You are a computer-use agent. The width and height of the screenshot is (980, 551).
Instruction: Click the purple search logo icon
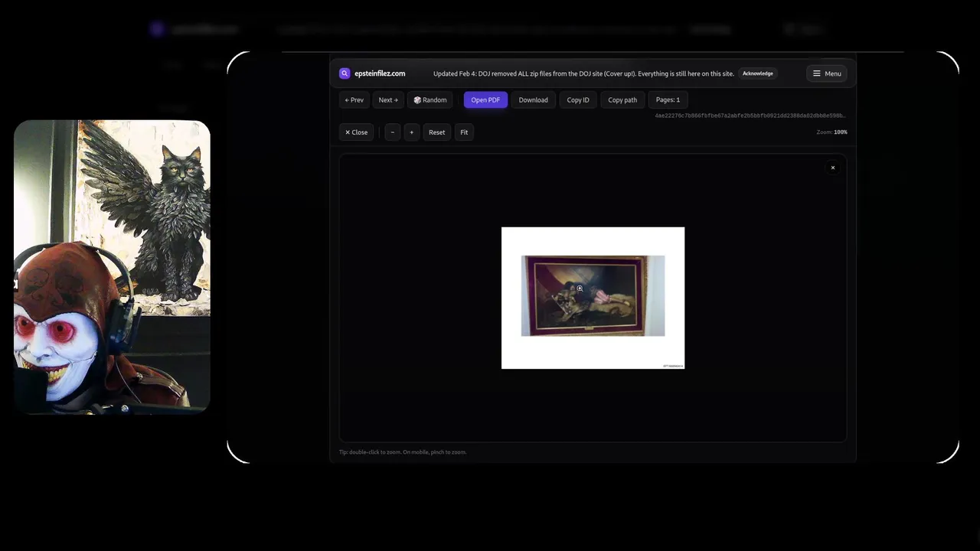click(345, 73)
